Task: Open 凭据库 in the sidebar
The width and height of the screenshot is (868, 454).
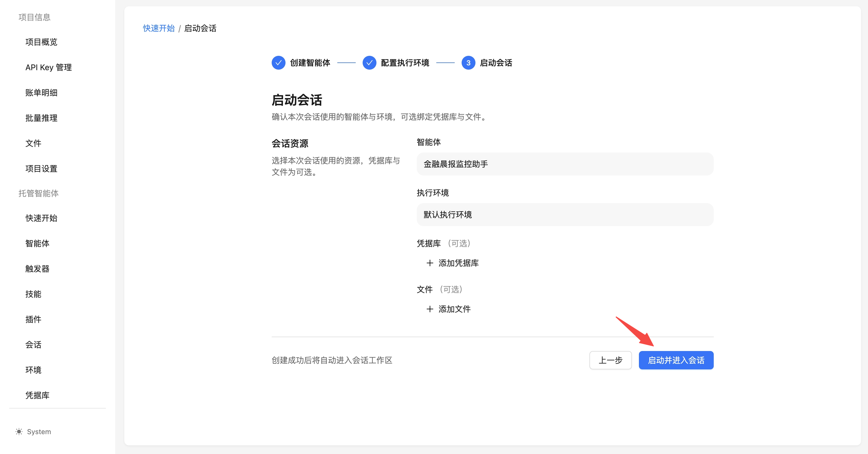Action: (x=37, y=395)
